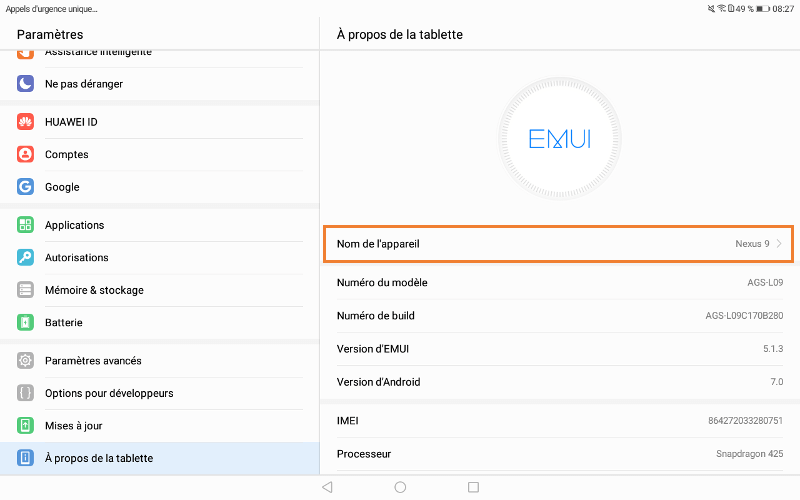Viewport: 800px width, 500px height.
Task: Tap the muted sound status icon
Action: tap(711, 9)
